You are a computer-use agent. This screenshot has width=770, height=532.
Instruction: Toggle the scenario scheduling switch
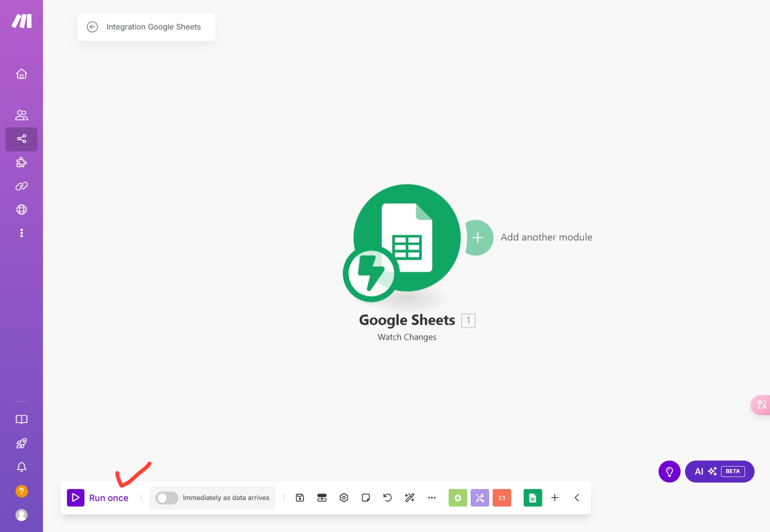pyautogui.click(x=167, y=498)
